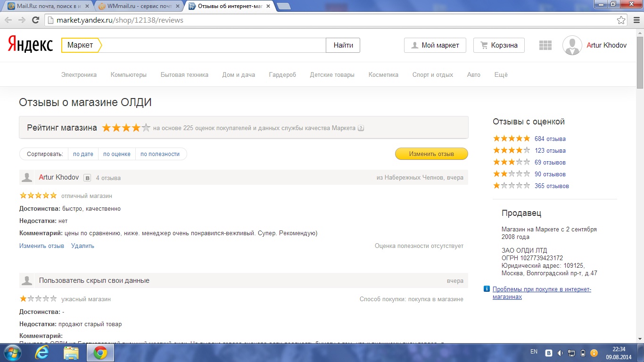
Task: Click the Маркет label in the search bar
Action: 80,45
